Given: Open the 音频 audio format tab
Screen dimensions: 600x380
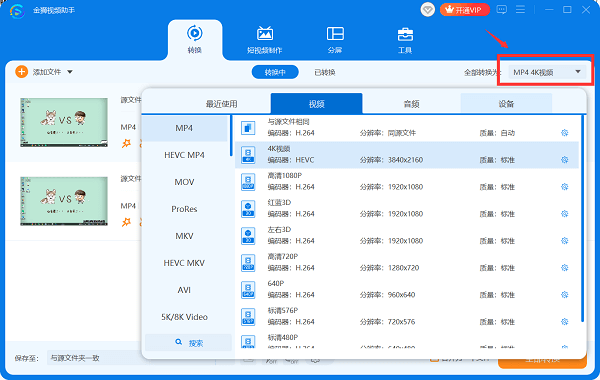Looking at the screenshot, I should (x=411, y=104).
